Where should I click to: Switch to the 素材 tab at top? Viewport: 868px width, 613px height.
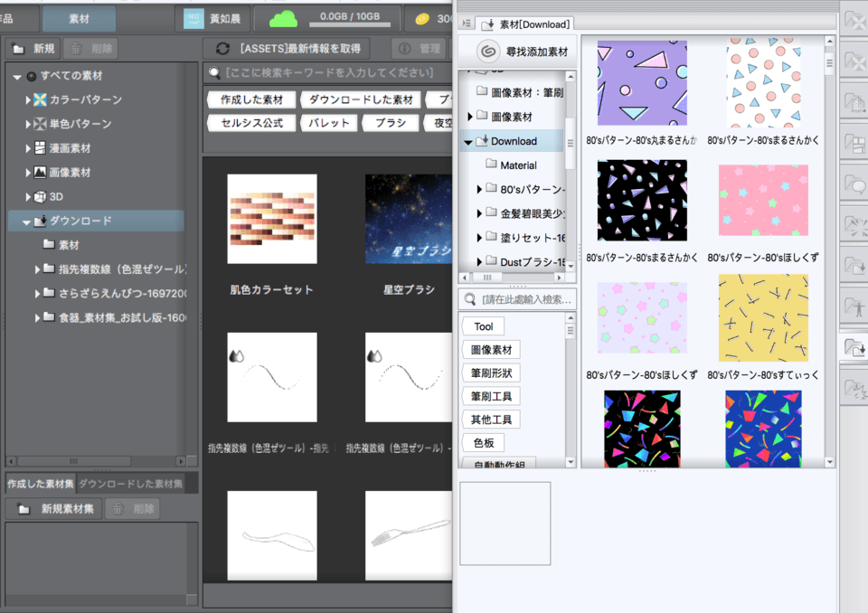point(79,18)
